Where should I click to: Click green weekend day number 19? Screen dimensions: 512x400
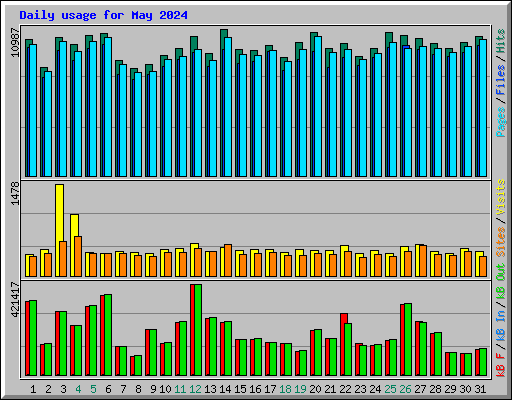coord(300,389)
